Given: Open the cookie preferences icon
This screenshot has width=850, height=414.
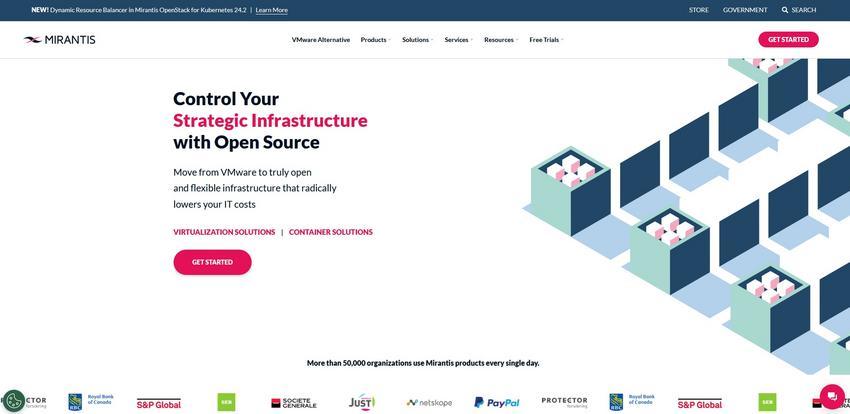Looking at the screenshot, I should tap(14, 401).
